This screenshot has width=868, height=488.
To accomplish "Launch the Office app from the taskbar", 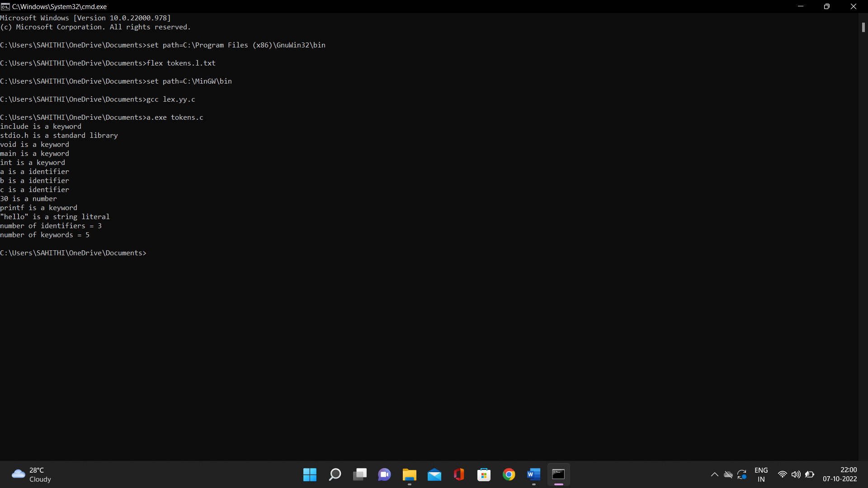I will 459,474.
